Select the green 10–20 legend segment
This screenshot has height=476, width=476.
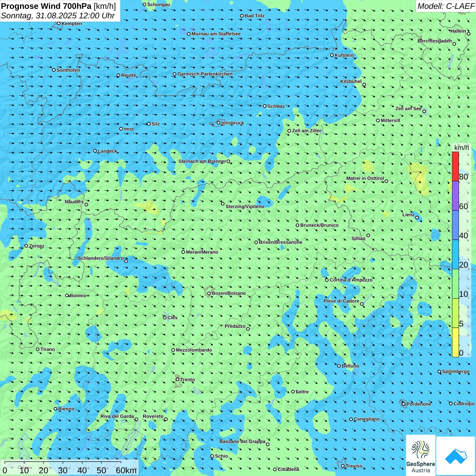click(455, 284)
